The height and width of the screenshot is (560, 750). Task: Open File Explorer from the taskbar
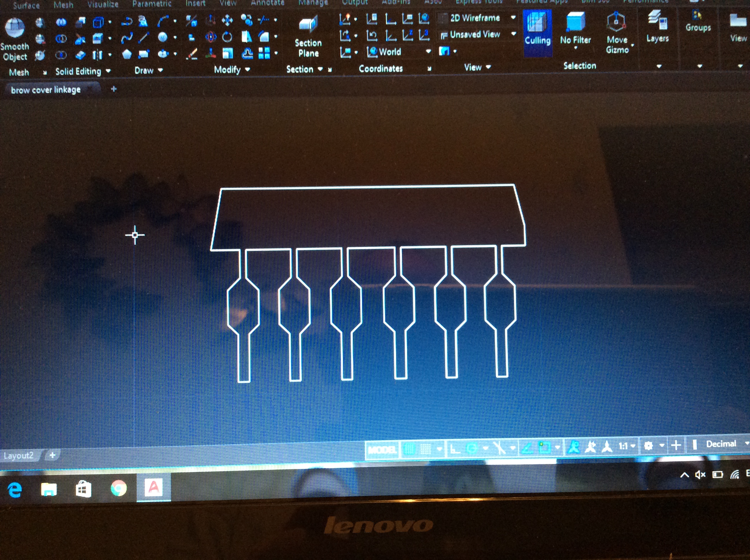point(49,489)
